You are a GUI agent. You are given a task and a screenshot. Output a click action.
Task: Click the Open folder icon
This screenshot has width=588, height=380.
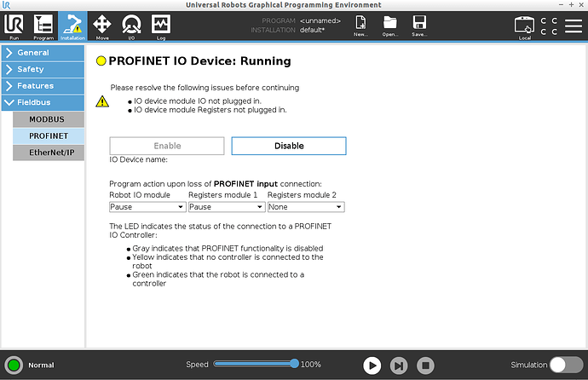tap(390, 26)
